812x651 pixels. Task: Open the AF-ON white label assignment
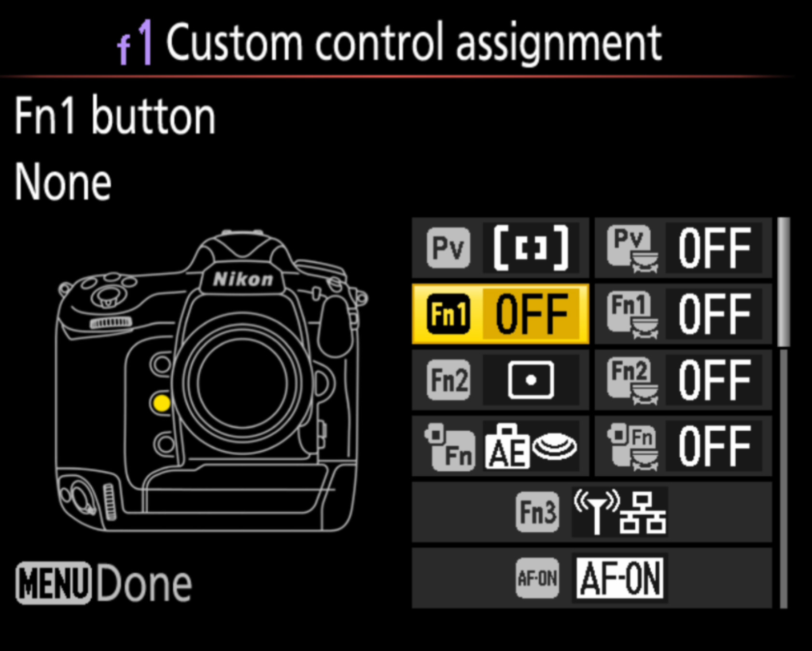(x=620, y=578)
